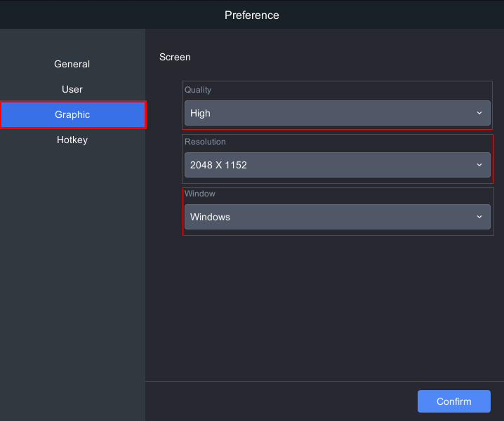Open the Window mode dropdown
This screenshot has height=421, width=504.
pos(337,217)
